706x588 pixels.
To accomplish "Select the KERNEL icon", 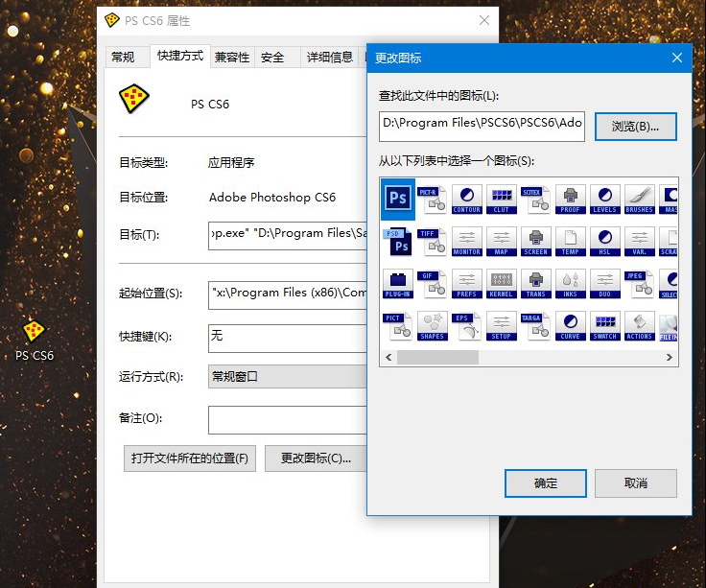I will (501, 283).
